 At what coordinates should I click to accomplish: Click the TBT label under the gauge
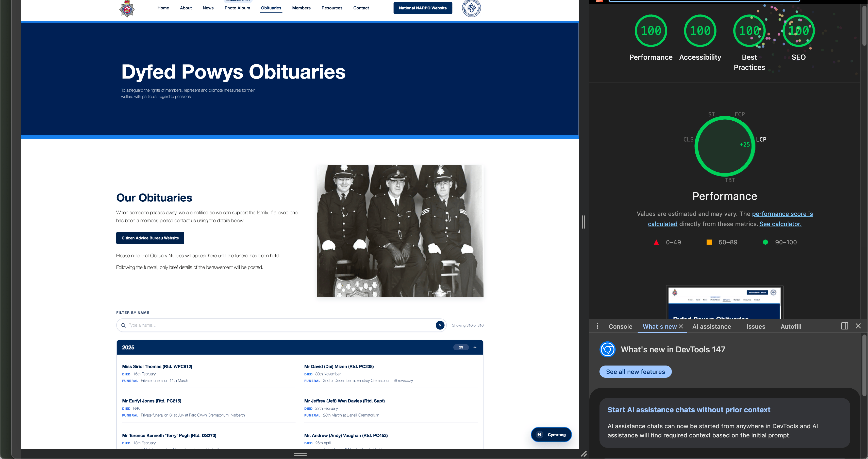pyautogui.click(x=729, y=180)
